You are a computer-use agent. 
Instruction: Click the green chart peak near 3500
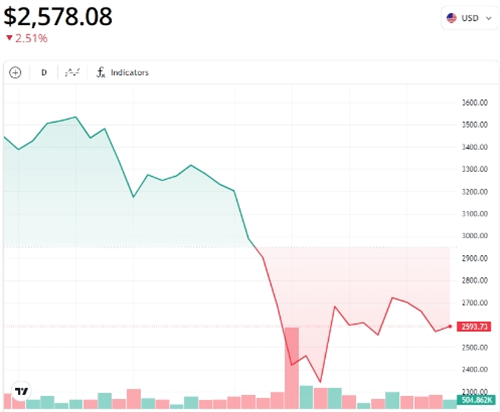(x=76, y=117)
